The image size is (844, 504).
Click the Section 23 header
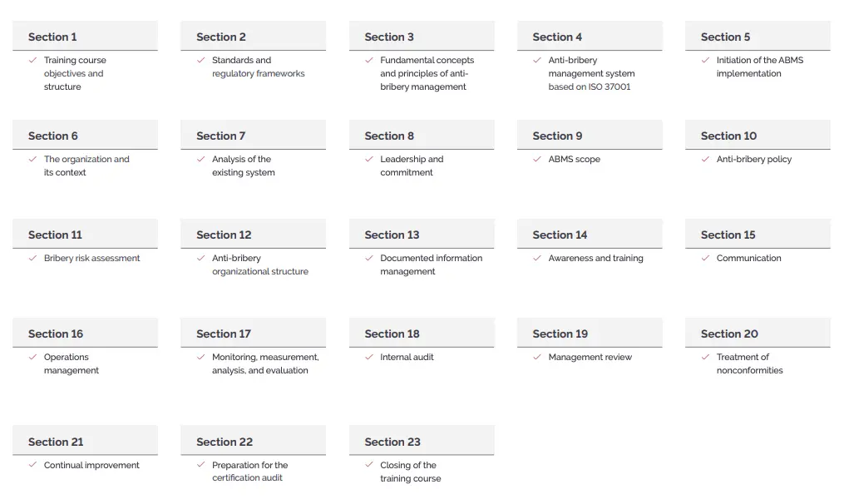[422, 441]
